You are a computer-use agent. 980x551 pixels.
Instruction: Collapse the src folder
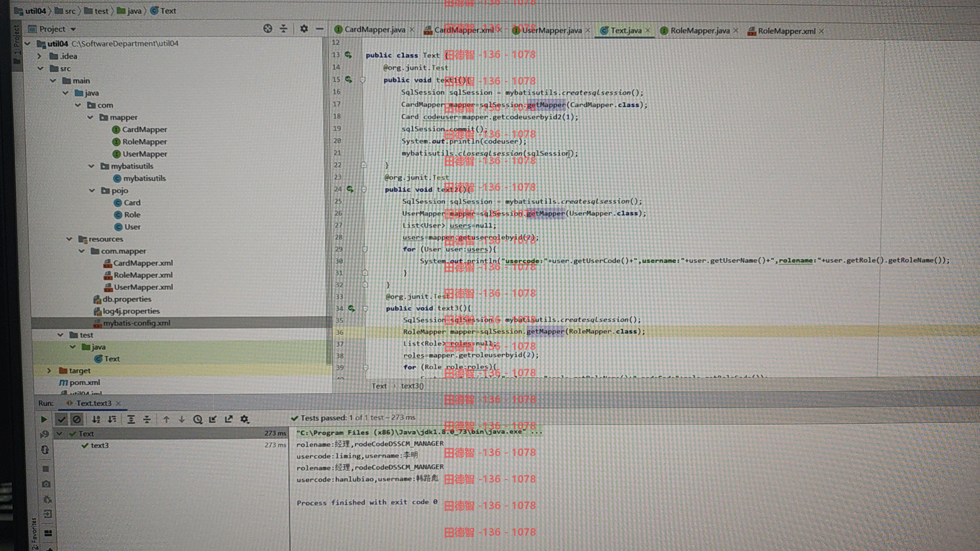pos(40,68)
